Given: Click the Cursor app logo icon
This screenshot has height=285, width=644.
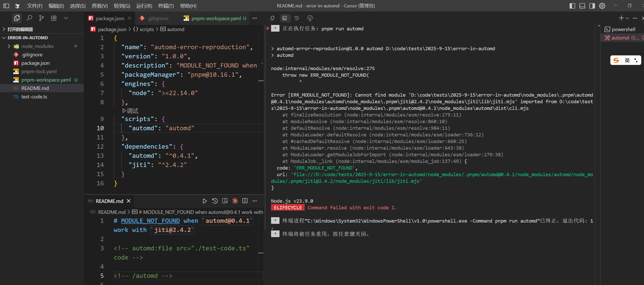Looking at the screenshot, I should point(17,6).
